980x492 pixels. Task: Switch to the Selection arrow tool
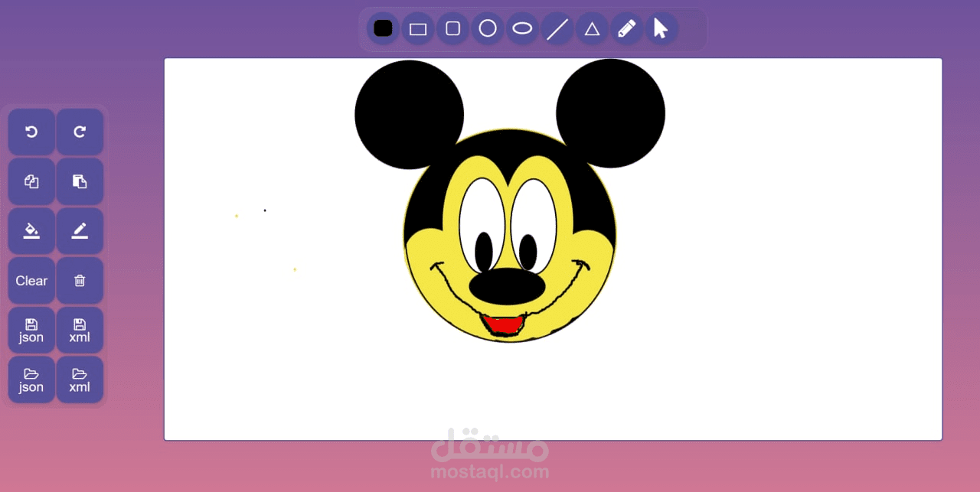[661, 28]
